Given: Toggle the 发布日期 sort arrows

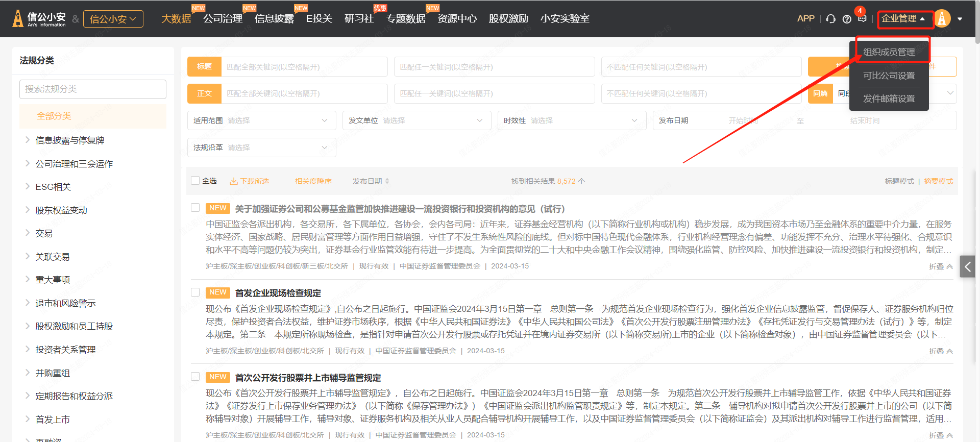Looking at the screenshot, I should pos(387,181).
